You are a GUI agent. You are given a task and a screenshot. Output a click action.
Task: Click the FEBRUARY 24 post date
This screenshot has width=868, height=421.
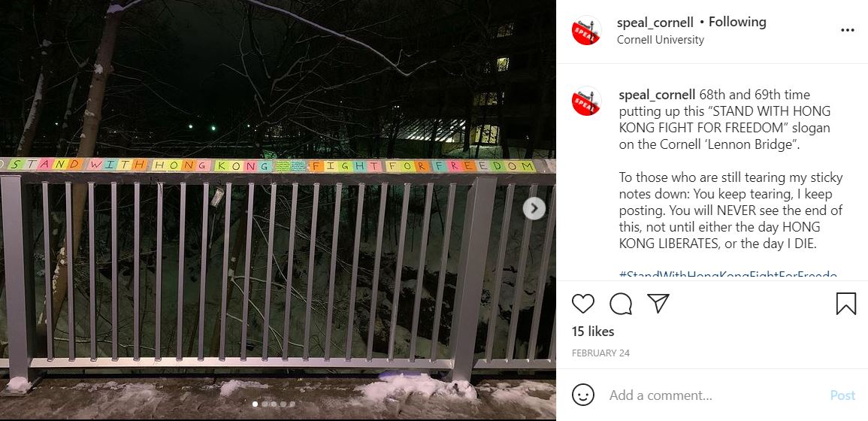click(600, 353)
